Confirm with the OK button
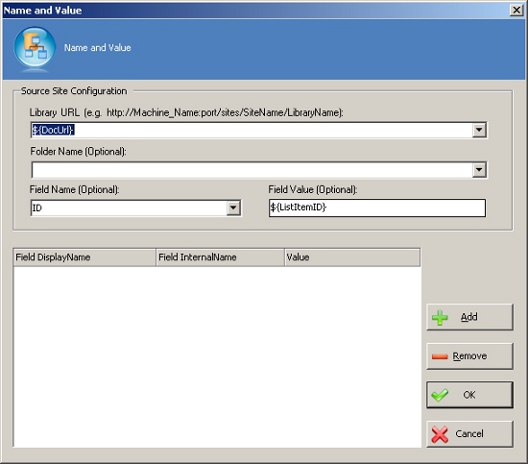This screenshot has width=528, height=464. (x=470, y=395)
